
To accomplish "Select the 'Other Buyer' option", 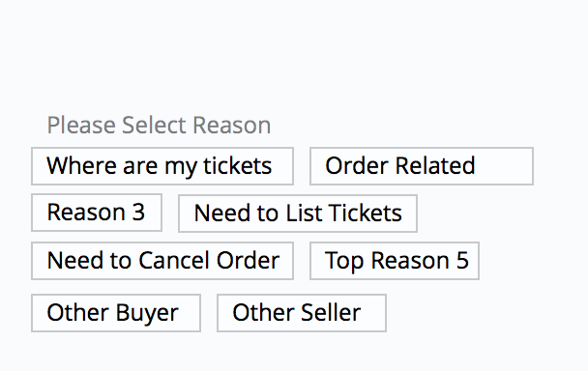I will pos(116,313).
